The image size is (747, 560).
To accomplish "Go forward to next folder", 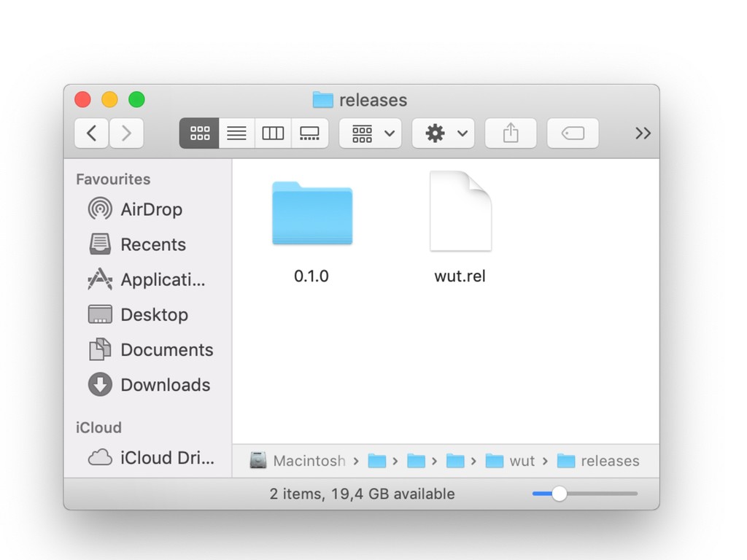I will point(126,133).
